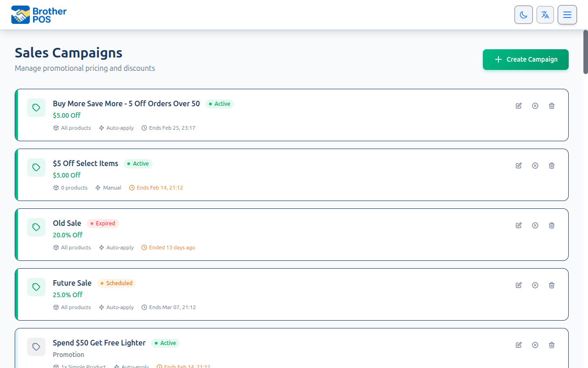Screen dimensions: 588x368
Task: Click the Create Campaign button
Action: click(x=526, y=59)
